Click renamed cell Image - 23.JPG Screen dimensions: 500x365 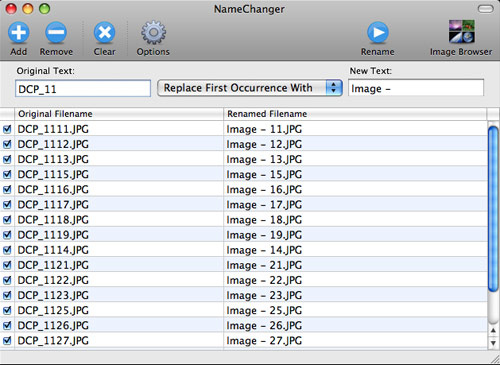264,295
